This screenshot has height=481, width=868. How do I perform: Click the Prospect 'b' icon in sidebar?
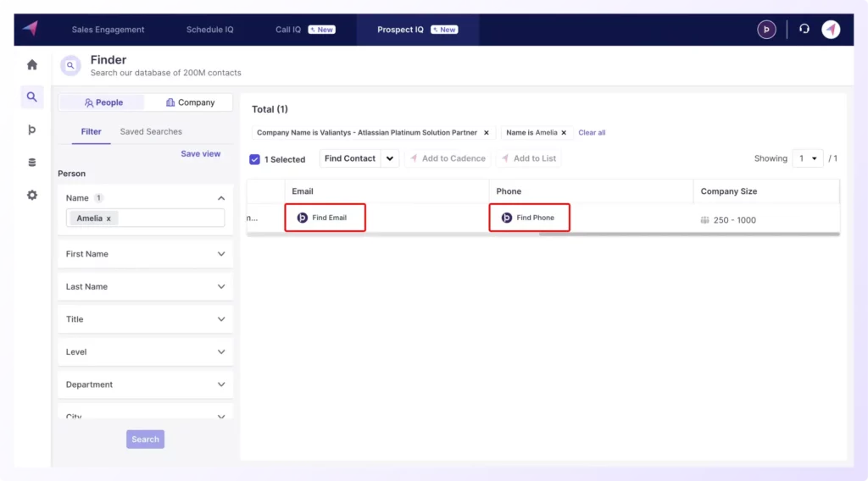[x=32, y=130]
